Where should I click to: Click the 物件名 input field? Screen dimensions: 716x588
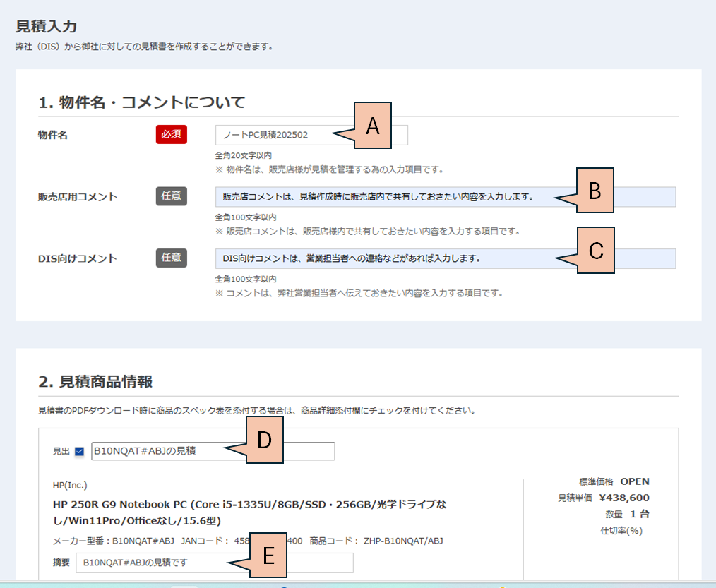(275, 135)
